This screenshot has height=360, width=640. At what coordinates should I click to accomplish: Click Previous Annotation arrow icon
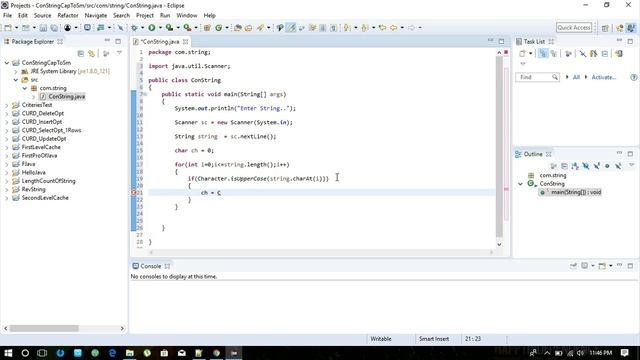click(365, 28)
